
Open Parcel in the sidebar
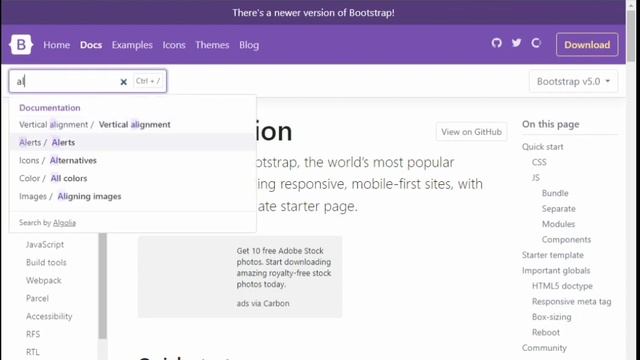coord(37,298)
